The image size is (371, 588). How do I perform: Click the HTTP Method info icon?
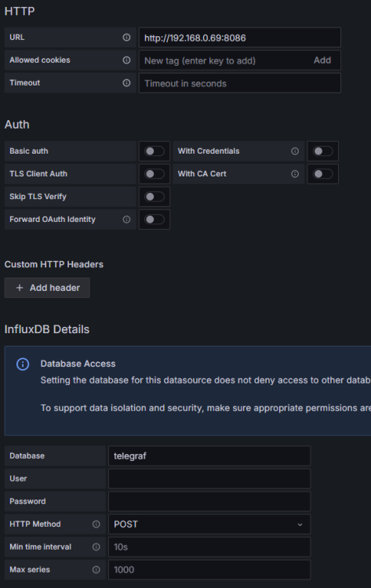96,524
